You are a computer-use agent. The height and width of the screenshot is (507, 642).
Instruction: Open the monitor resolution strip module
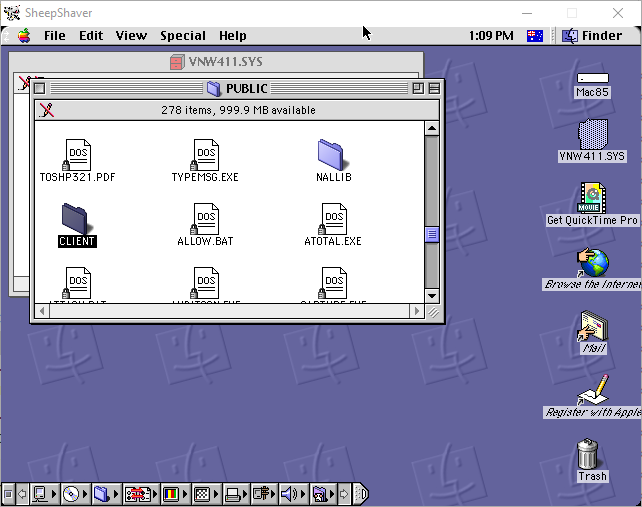(206, 494)
